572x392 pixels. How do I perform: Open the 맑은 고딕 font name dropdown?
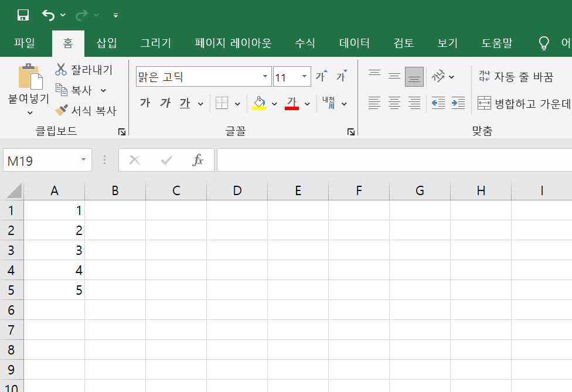[x=265, y=77]
